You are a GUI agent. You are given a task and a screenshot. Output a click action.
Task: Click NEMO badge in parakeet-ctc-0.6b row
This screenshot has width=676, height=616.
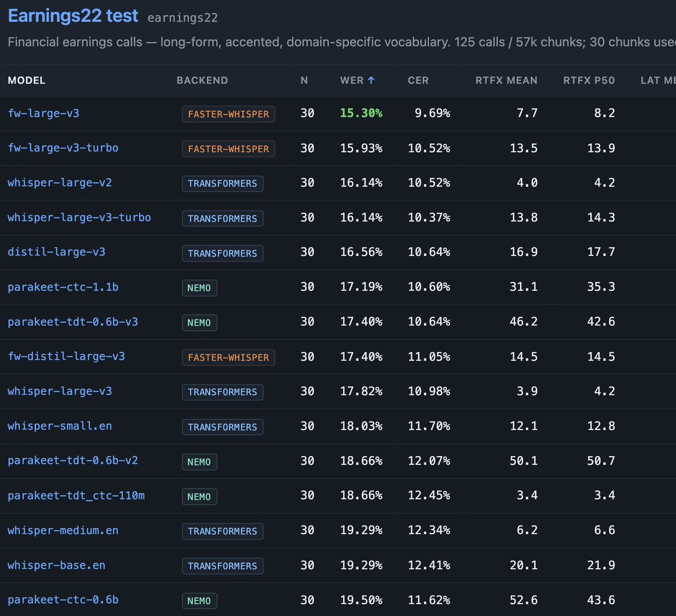tap(199, 601)
